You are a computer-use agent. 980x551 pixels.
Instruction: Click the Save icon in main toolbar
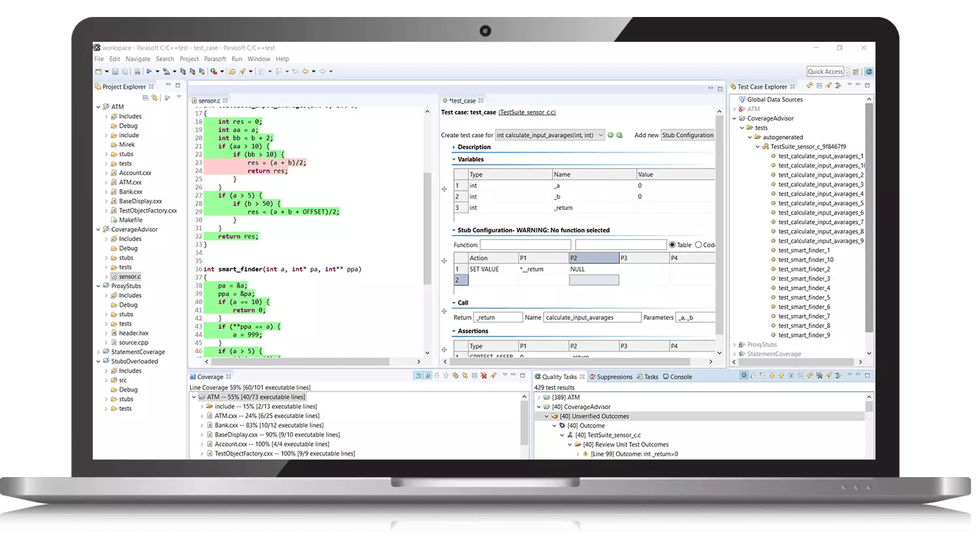pos(115,72)
